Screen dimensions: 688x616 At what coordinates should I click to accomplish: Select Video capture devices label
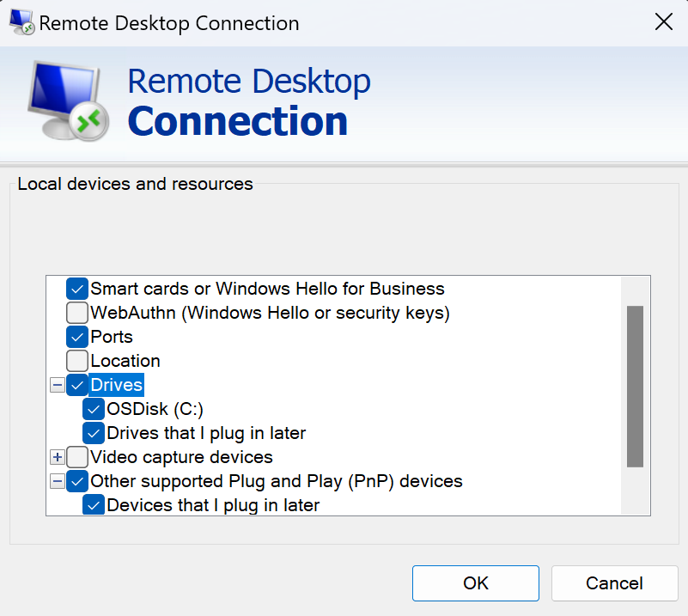(x=181, y=457)
